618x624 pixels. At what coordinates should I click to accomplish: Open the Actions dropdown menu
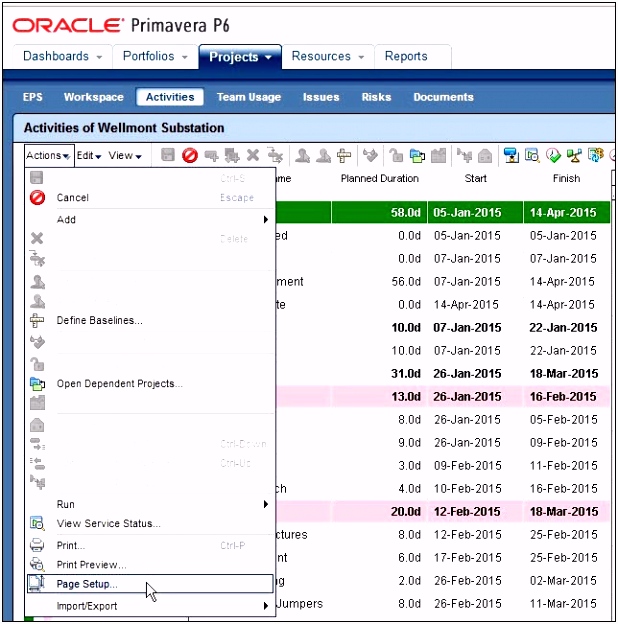click(47, 156)
